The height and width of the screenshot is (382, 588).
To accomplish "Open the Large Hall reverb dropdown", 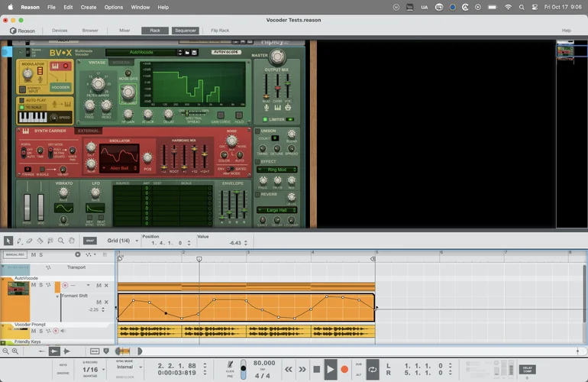I will point(276,210).
